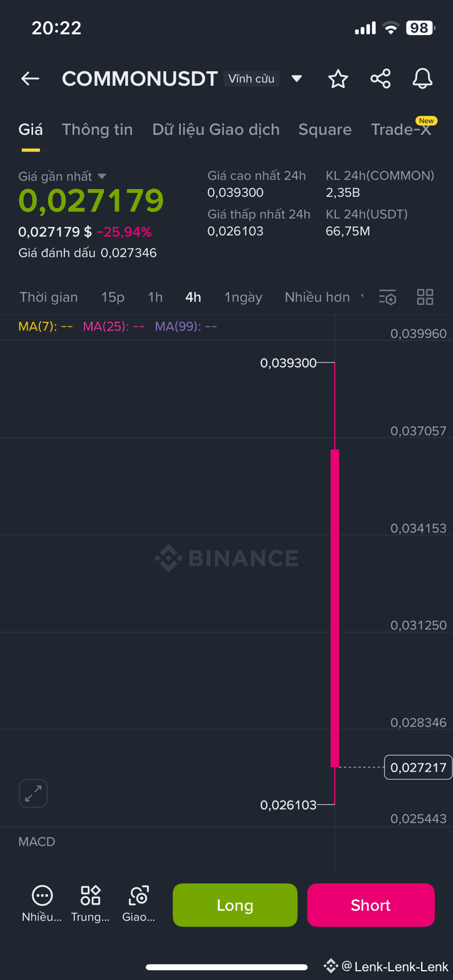
Task: Tap the pink Short button
Action: (x=371, y=905)
